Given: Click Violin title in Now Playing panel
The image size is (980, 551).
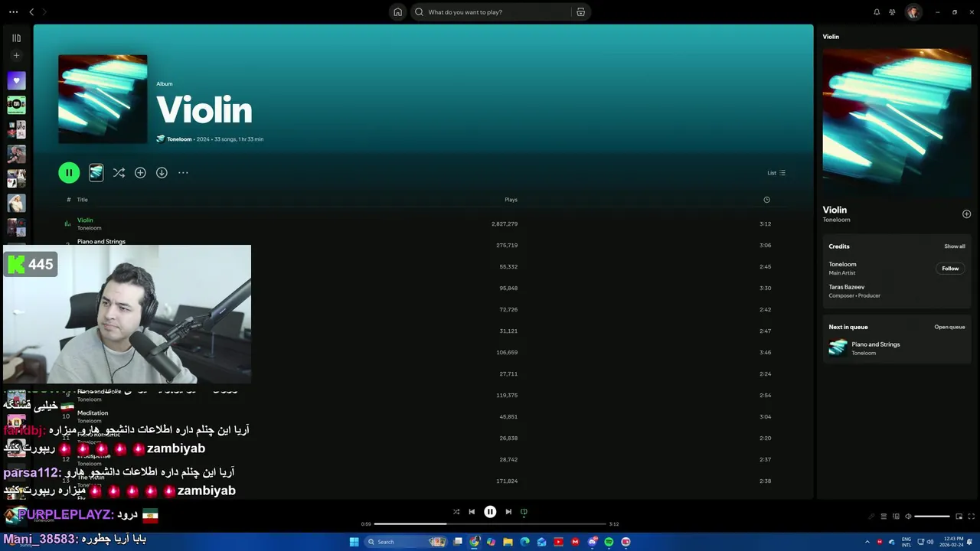Looking at the screenshot, I should [835, 210].
